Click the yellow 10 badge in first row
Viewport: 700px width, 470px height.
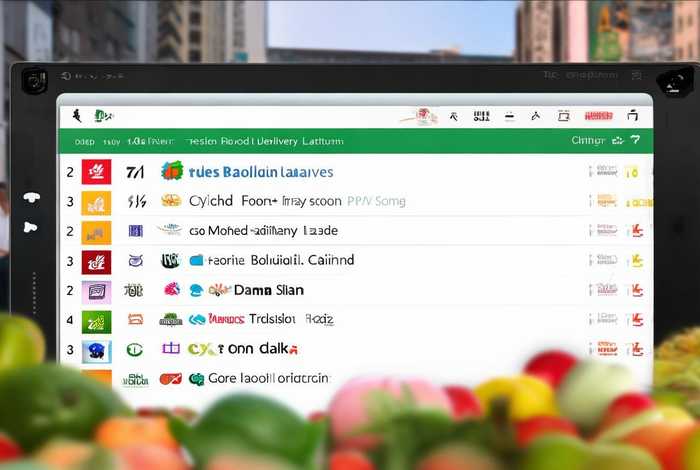click(632, 172)
